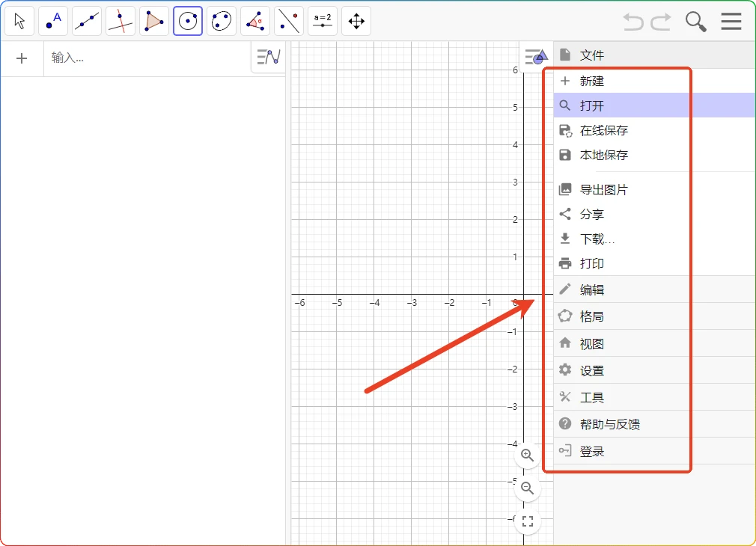Select the Polygon tool
Viewport: 756px width, 546px height.
click(x=154, y=21)
